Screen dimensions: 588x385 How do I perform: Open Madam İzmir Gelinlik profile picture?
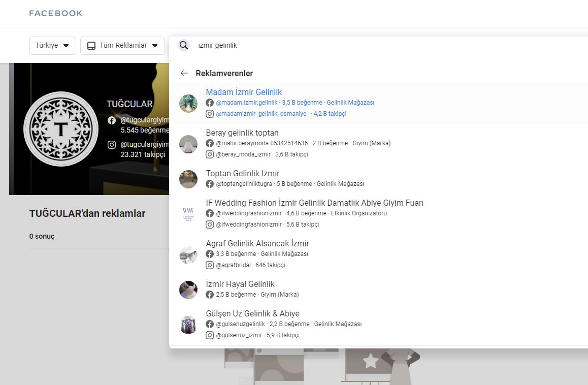[x=188, y=104]
